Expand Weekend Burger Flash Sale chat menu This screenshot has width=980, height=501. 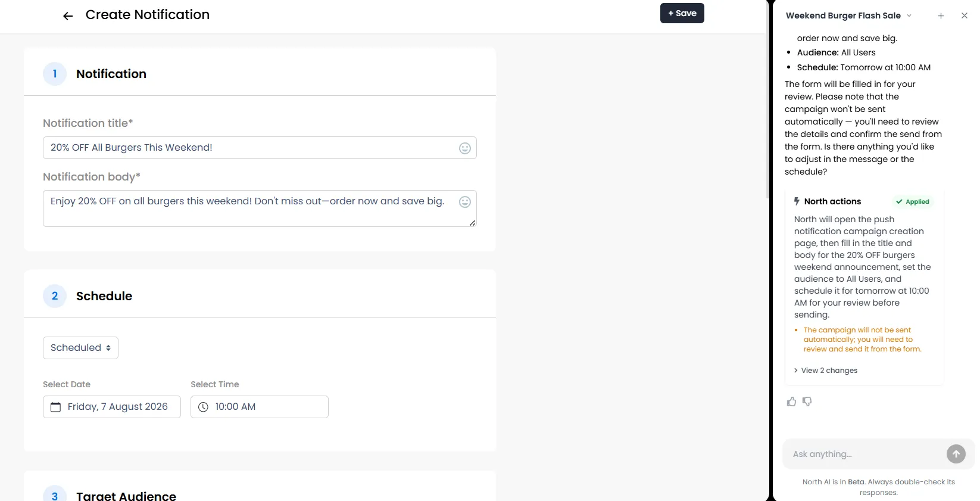[909, 16]
